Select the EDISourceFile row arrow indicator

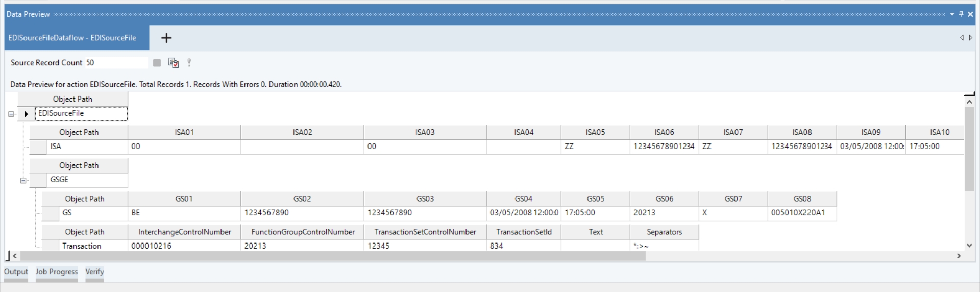tap(26, 114)
